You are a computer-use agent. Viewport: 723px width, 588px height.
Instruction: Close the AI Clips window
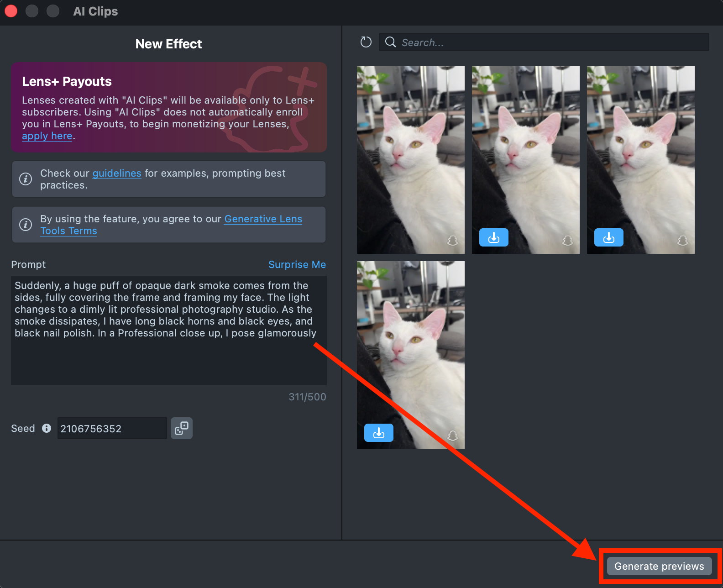11,11
